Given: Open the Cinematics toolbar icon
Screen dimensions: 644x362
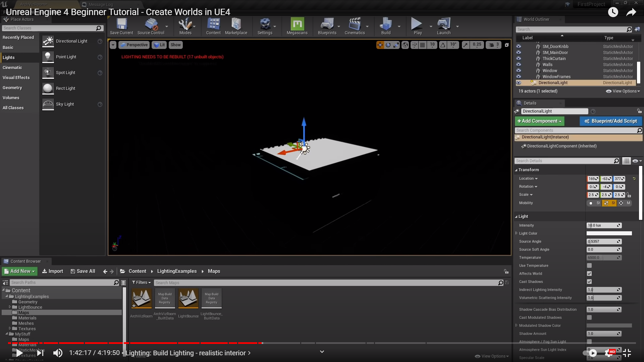Looking at the screenshot, I should [355, 24].
